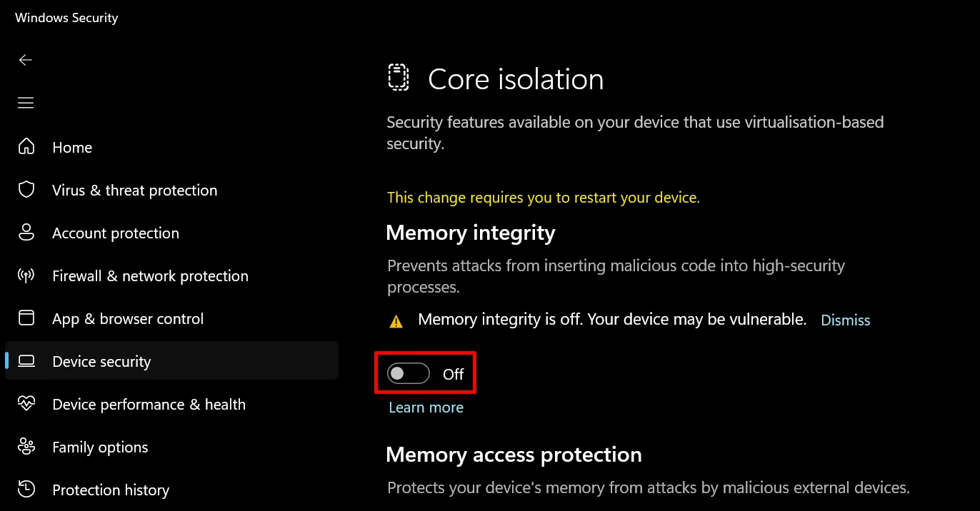Open the navigation hamburger menu
This screenshot has width=980, height=511.
coord(26,103)
